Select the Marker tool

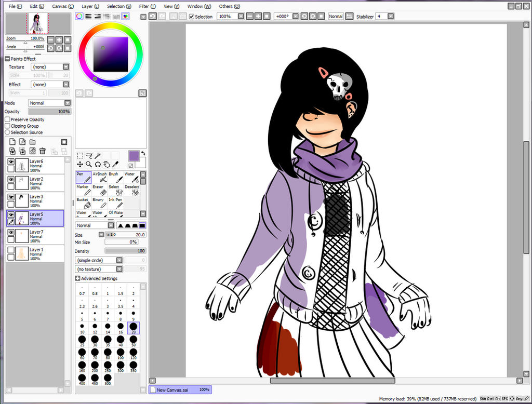click(x=84, y=190)
